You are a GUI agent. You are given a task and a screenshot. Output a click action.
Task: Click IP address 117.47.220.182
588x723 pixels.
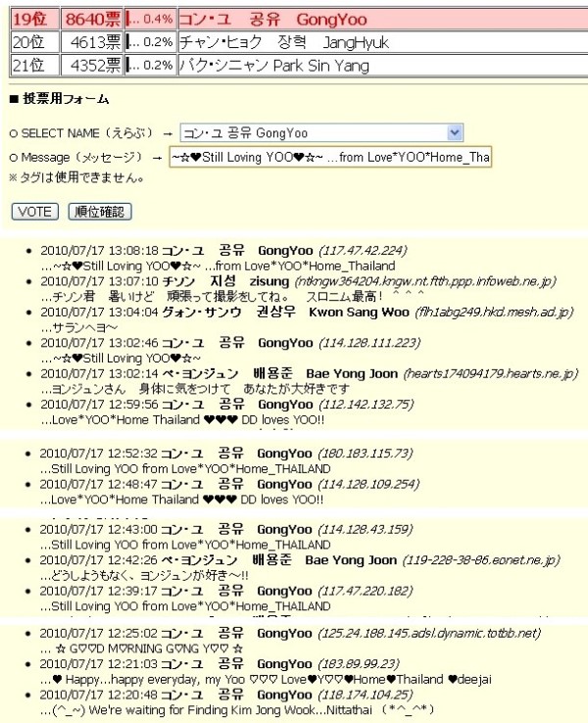click(366, 591)
